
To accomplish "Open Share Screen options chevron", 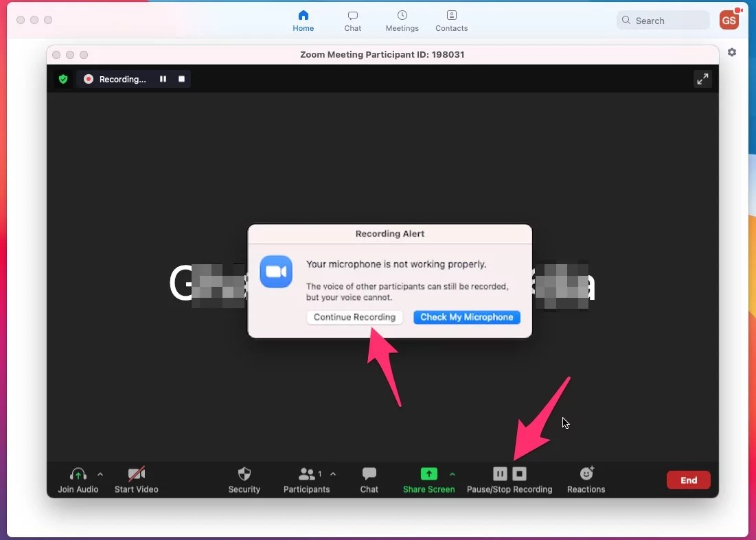I will [x=453, y=474].
